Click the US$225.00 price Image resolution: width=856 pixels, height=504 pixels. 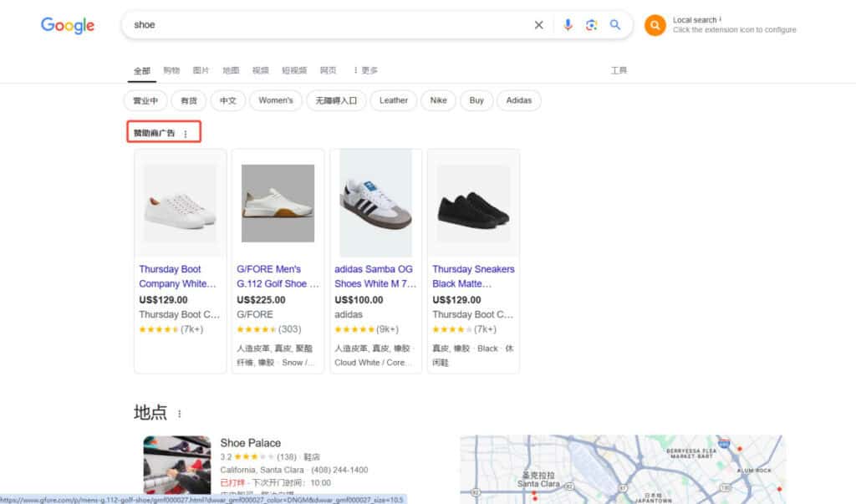pyautogui.click(x=261, y=300)
